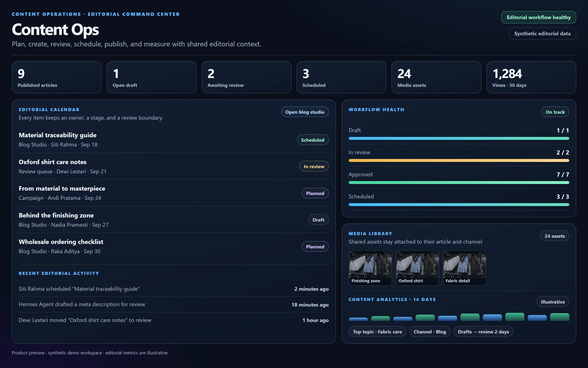This screenshot has width=588, height=368.
Task: Open the Finishing zone thumbnail
Action: pos(370,268)
